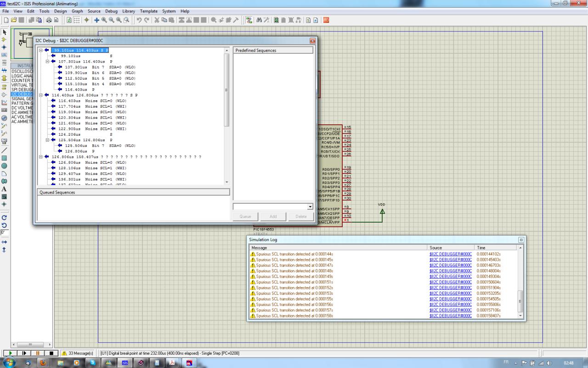The height and width of the screenshot is (368, 588).
Task: Open Firefox from the taskbar
Action: [x=43, y=363]
